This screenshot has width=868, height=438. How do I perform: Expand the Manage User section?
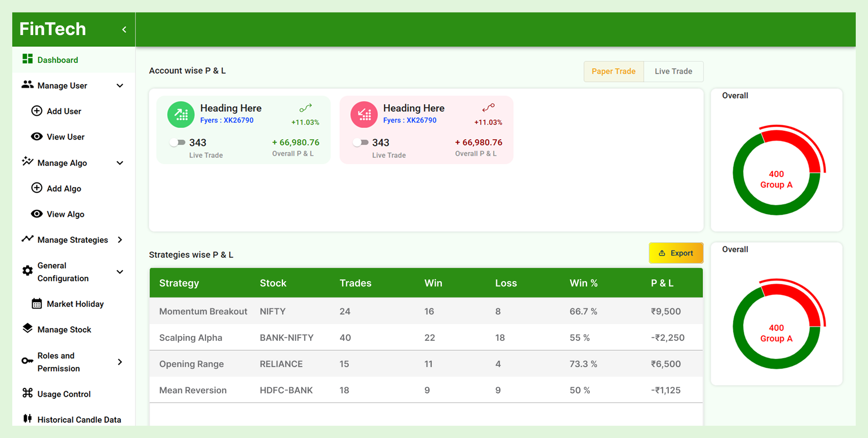(119, 85)
